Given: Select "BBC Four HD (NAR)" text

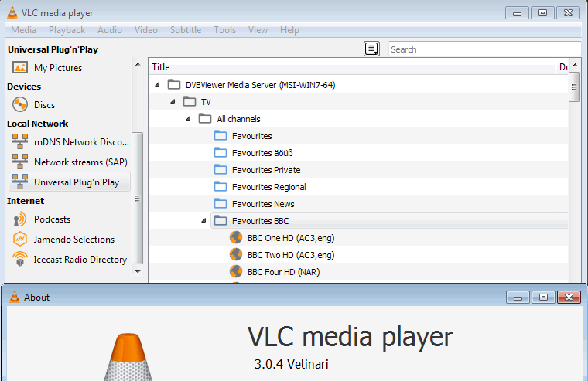Looking at the screenshot, I should click(283, 272).
